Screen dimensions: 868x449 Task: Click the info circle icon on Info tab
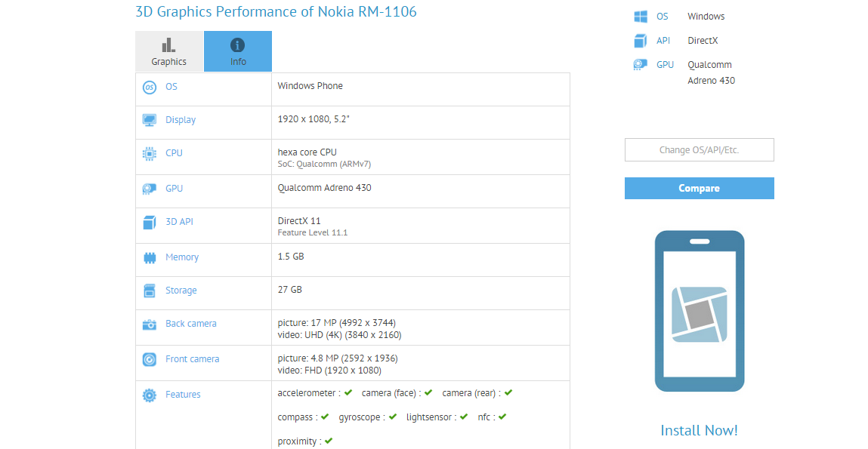pos(238,45)
